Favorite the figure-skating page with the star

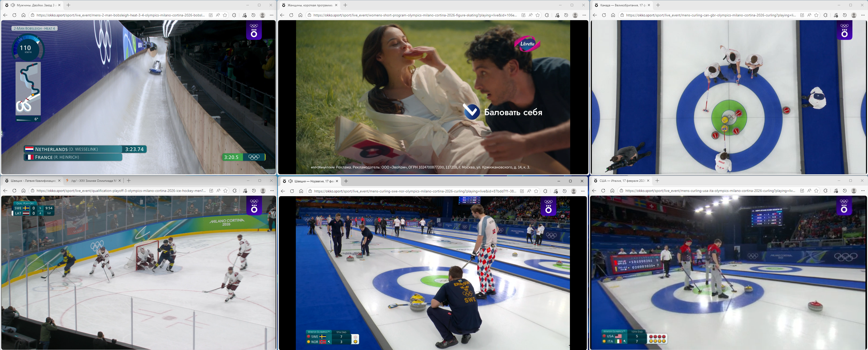[538, 15]
